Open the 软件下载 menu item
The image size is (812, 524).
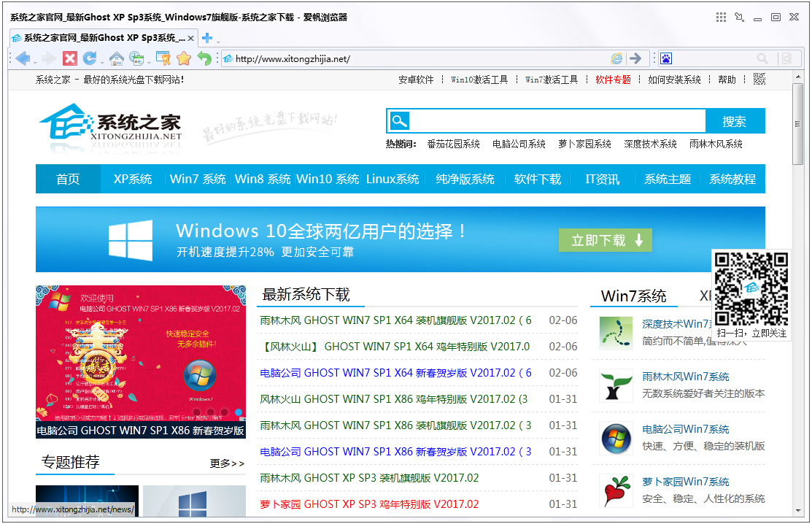[538, 179]
